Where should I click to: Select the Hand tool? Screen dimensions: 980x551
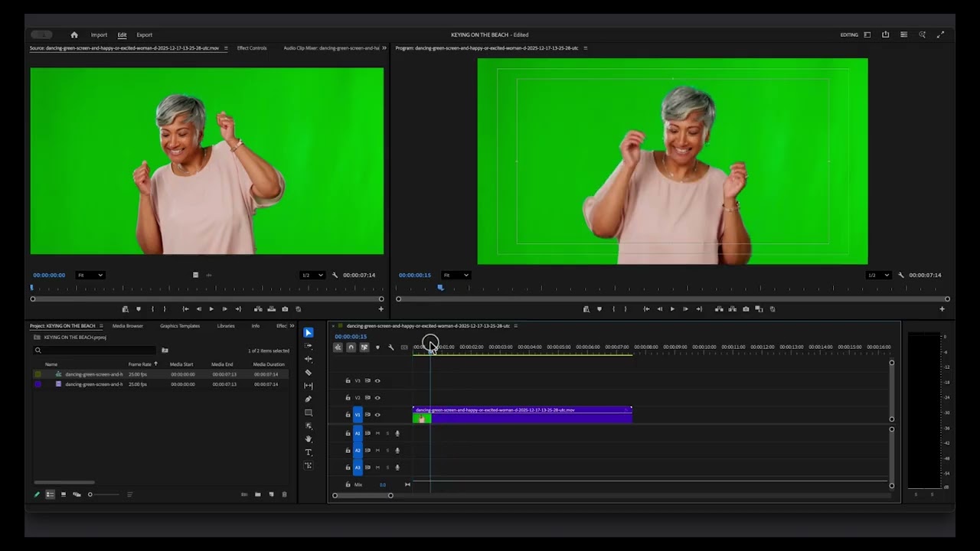point(309,439)
